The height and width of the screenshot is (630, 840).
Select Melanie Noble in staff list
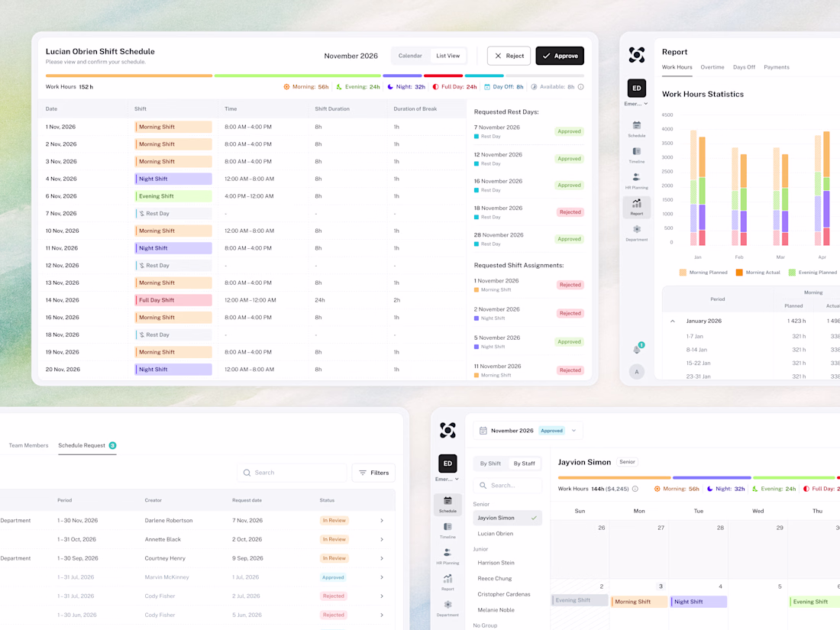pyautogui.click(x=496, y=609)
